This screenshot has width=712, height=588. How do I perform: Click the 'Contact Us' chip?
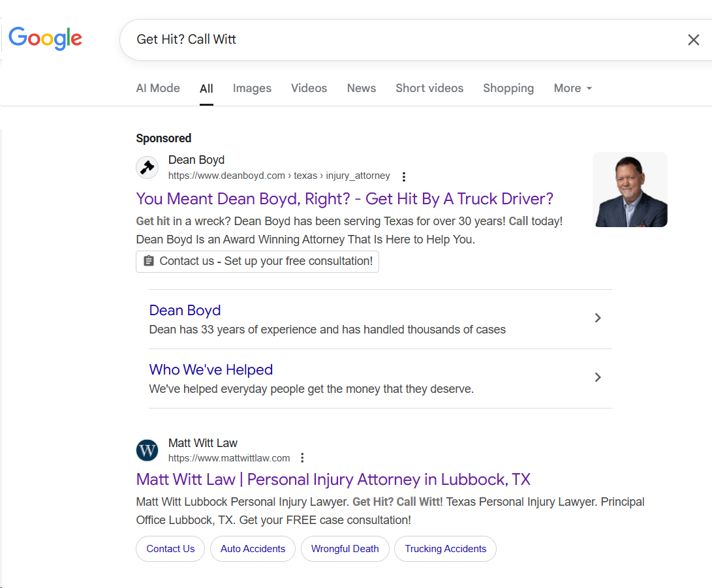tap(170, 549)
